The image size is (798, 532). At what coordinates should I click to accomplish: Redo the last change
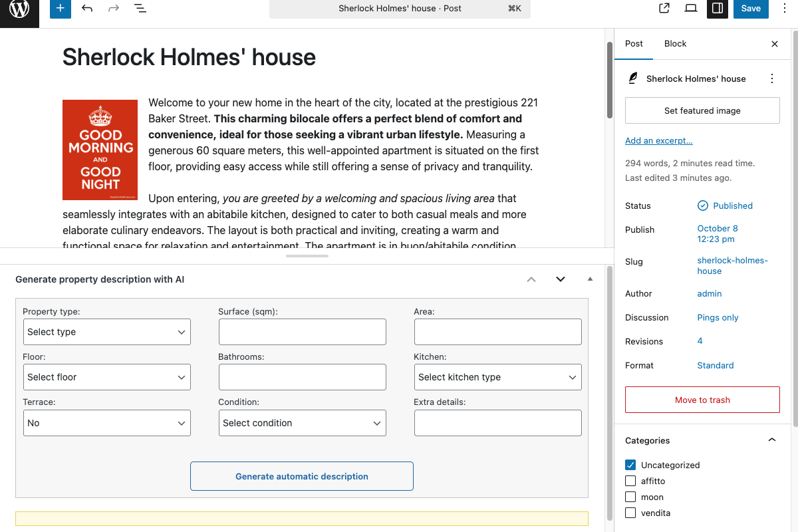point(113,9)
